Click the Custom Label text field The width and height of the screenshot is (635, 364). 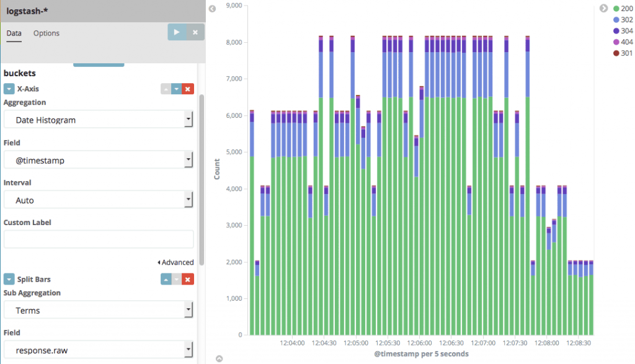click(99, 239)
